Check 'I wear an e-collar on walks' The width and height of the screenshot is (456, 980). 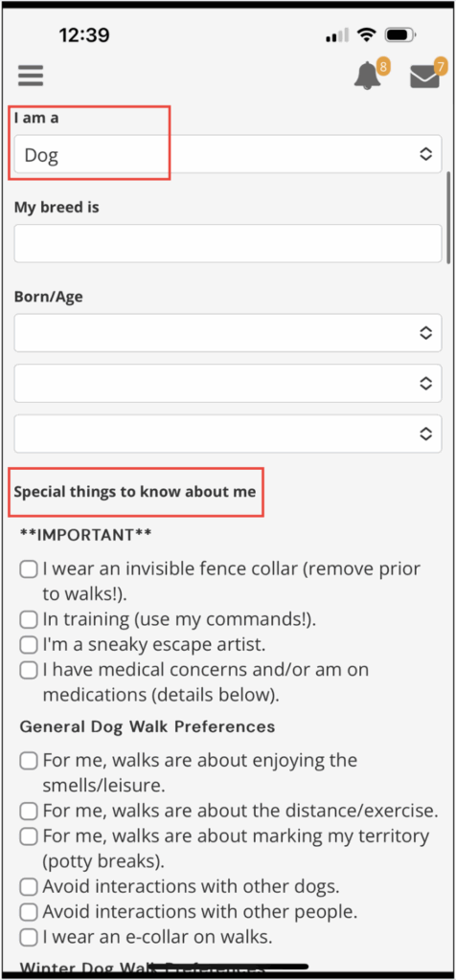[x=28, y=937]
